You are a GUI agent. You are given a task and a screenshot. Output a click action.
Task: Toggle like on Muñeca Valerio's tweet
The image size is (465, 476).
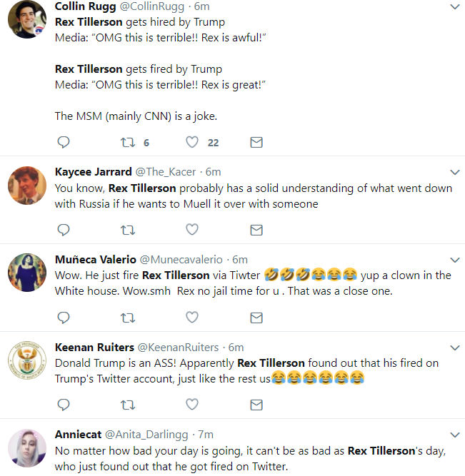(191, 317)
